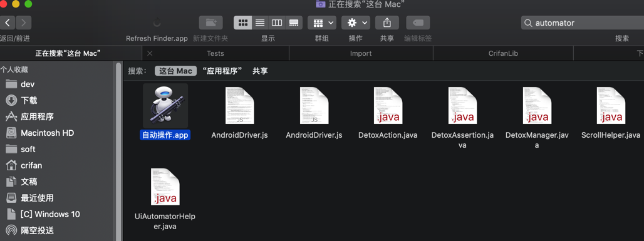The height and width of the screenshot is (241, 644).
Task: Select the DetoxManager.java file icon
Action: pyautogui.click(x=537, y=106)
